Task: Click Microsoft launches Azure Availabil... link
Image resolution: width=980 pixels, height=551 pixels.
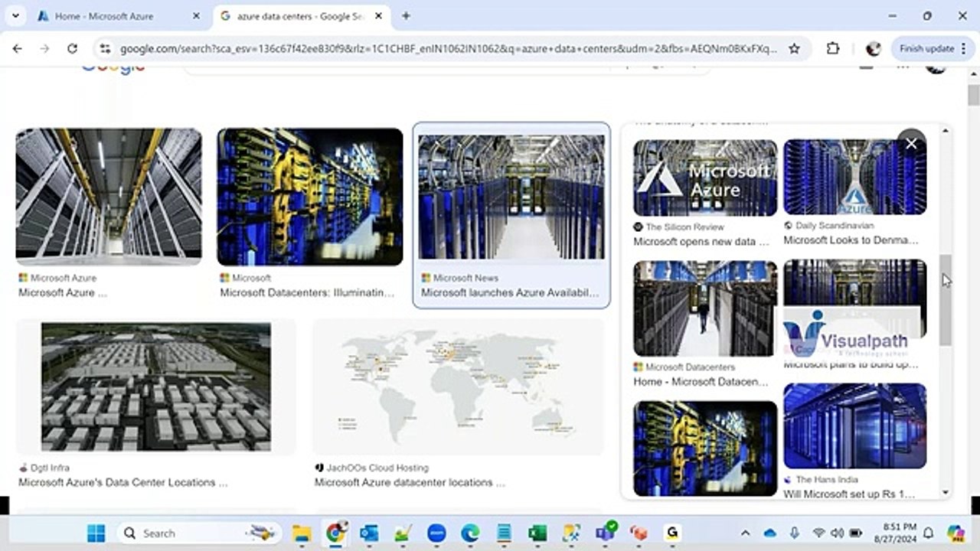Action: [x=510, y=292]
